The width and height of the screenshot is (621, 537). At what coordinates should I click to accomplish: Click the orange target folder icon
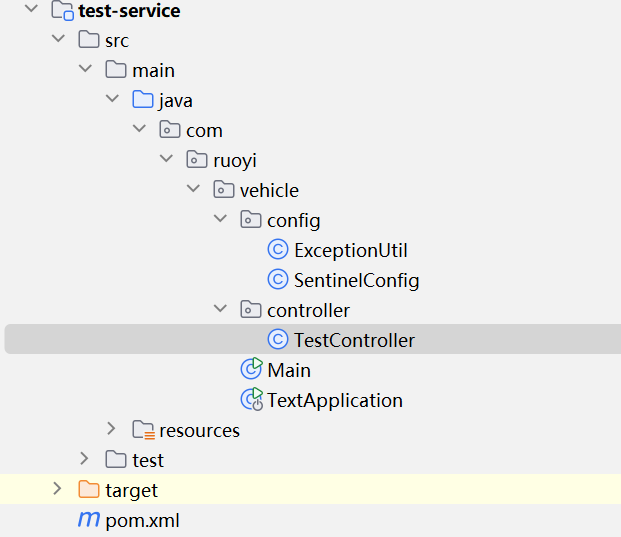point(89,490)
